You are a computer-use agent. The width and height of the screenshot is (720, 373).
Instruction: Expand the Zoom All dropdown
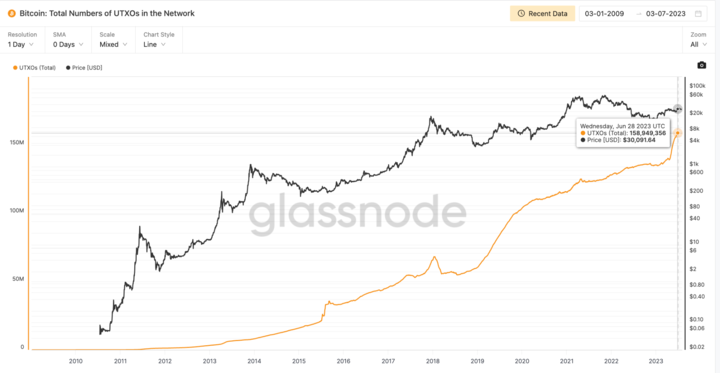tap(699, 40)
